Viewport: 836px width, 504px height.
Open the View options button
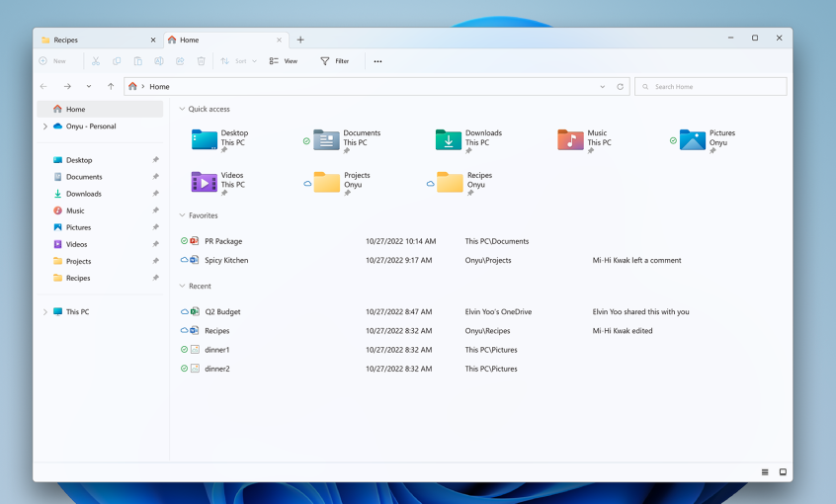click(x=284, y=61)
